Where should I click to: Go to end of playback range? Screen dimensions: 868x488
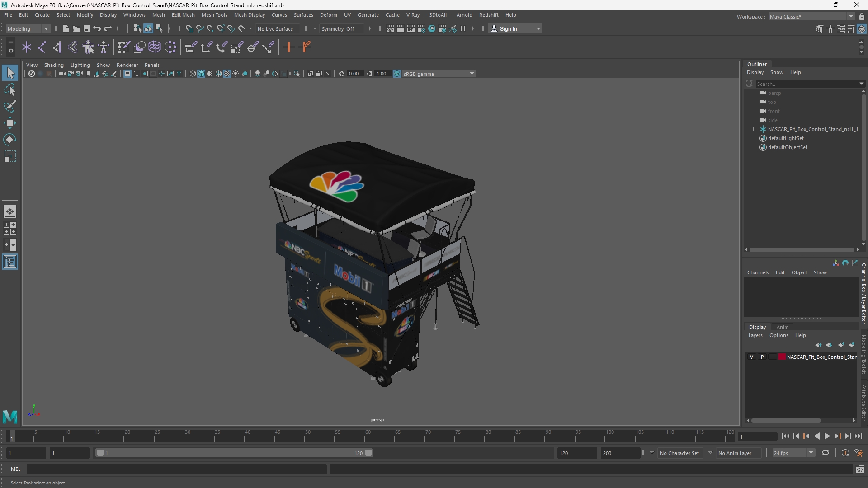pos(858,436)
